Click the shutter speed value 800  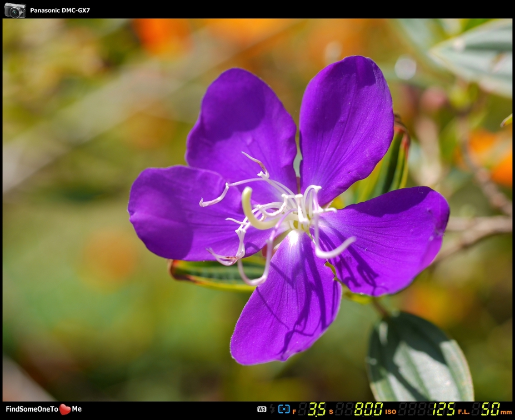(368, 409)
